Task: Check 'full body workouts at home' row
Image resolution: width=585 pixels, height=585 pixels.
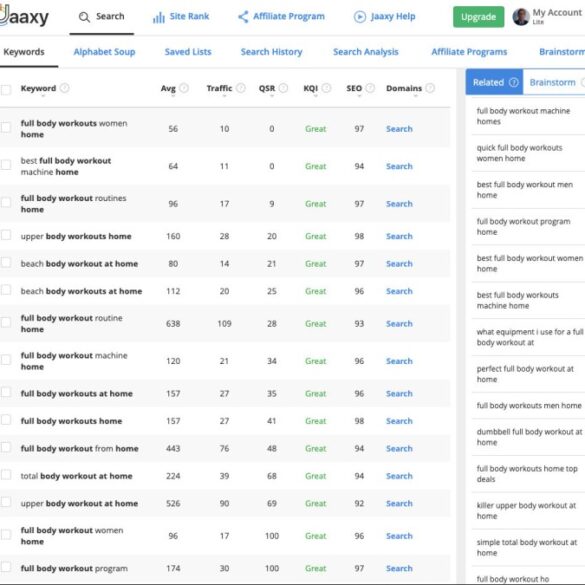Action: pyautogui.click(x=6, y=392)
